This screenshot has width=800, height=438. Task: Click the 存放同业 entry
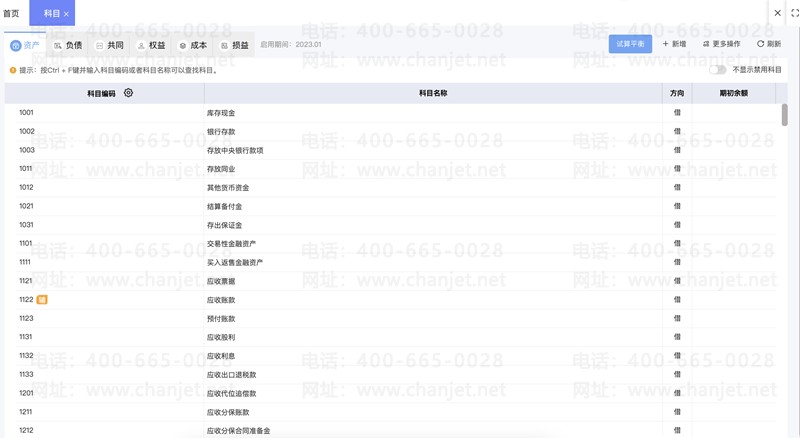[x=221, y=169]
